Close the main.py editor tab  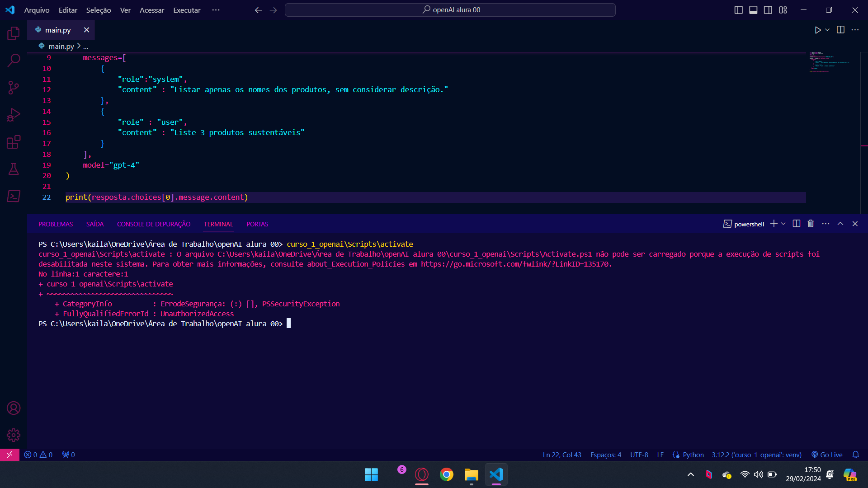coord(86,30)
